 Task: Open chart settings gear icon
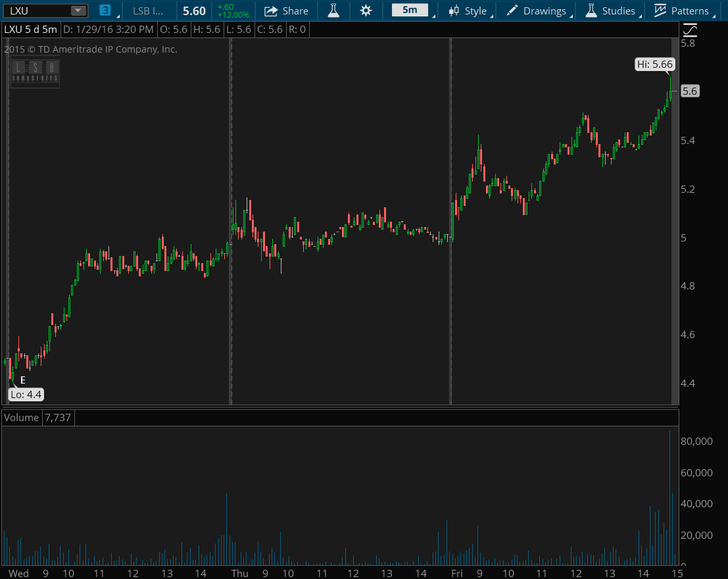click(x=366, y=11)
